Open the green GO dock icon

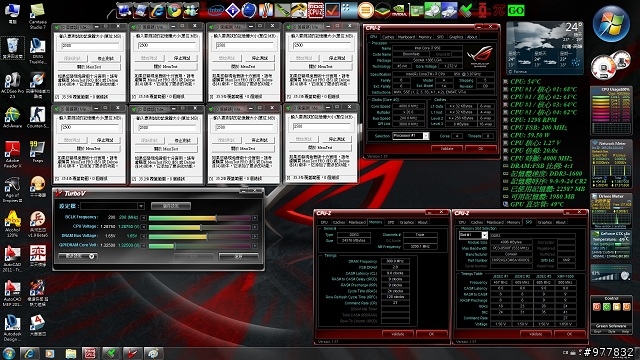[516, 10]
